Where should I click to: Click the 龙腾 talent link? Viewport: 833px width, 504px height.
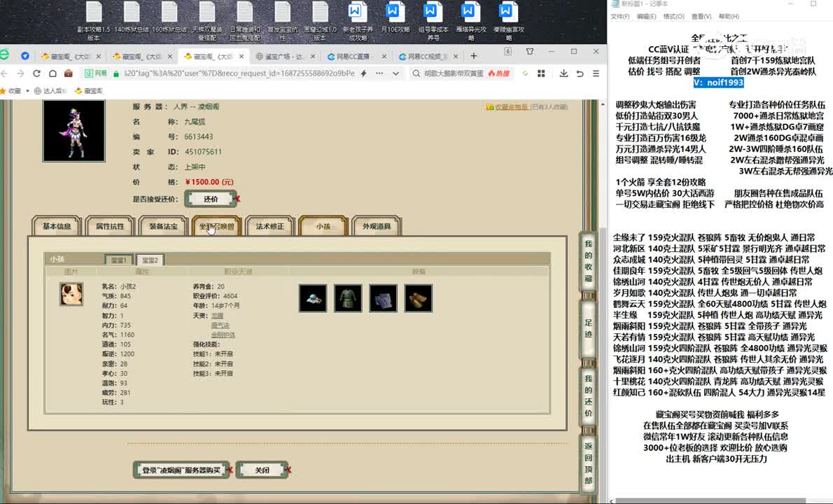coord(217,316)
